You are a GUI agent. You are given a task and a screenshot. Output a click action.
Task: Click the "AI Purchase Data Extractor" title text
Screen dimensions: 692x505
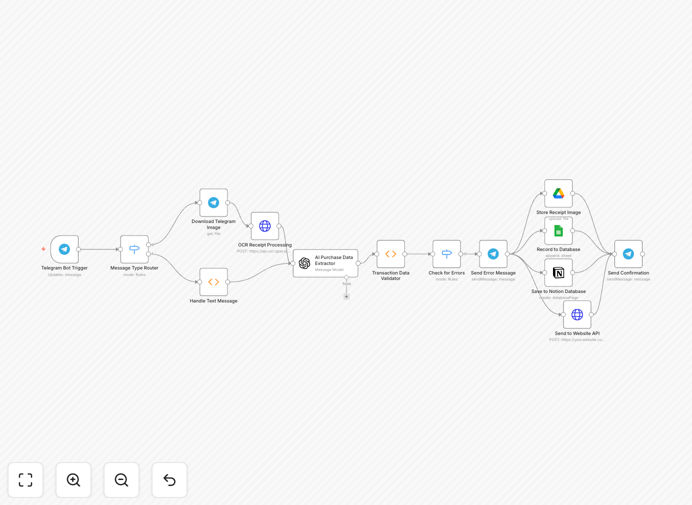334,260
